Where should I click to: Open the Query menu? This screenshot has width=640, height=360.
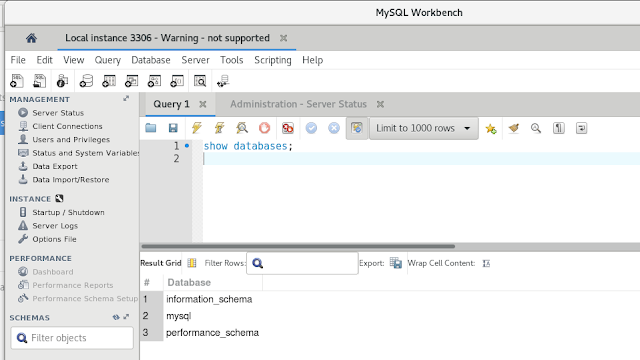(108, 60)
